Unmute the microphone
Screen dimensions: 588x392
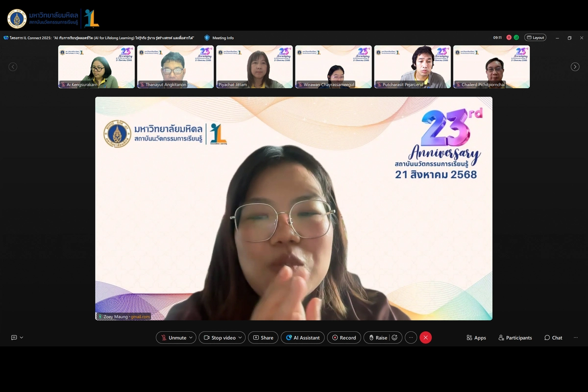[173, 338]
